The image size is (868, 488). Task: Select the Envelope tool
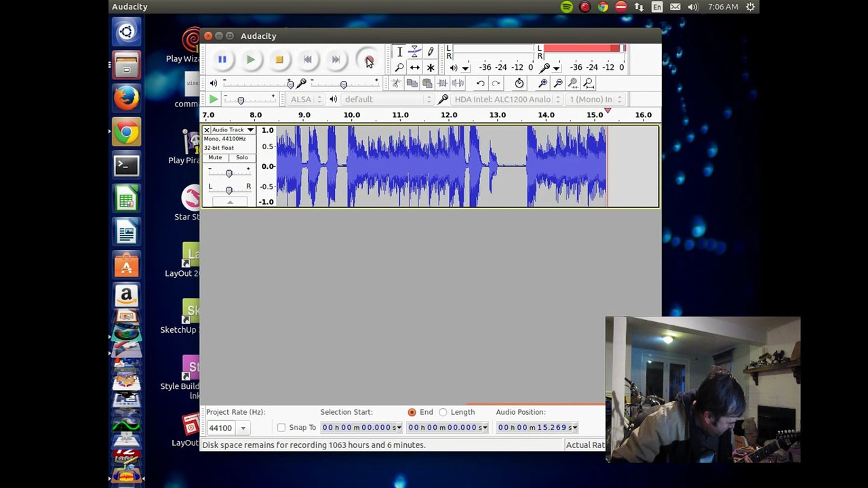click(414, 52)
